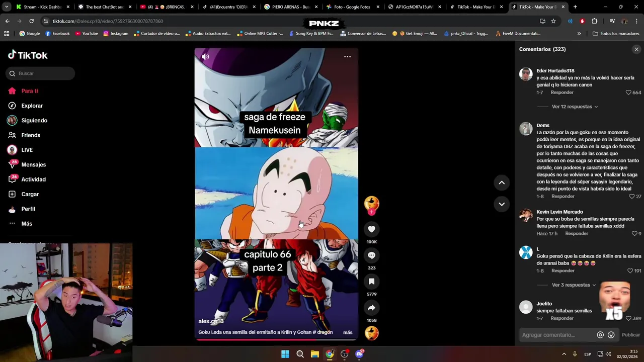Go to next video with down arrow
Image resolution: width=644 pixels, height=362 pixels.
[502, 204]
